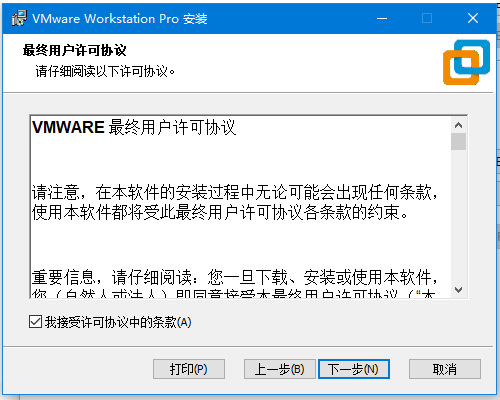Minimize the VMware Workstation Pro setup window
500x400 pixels.
click(382, 18)
